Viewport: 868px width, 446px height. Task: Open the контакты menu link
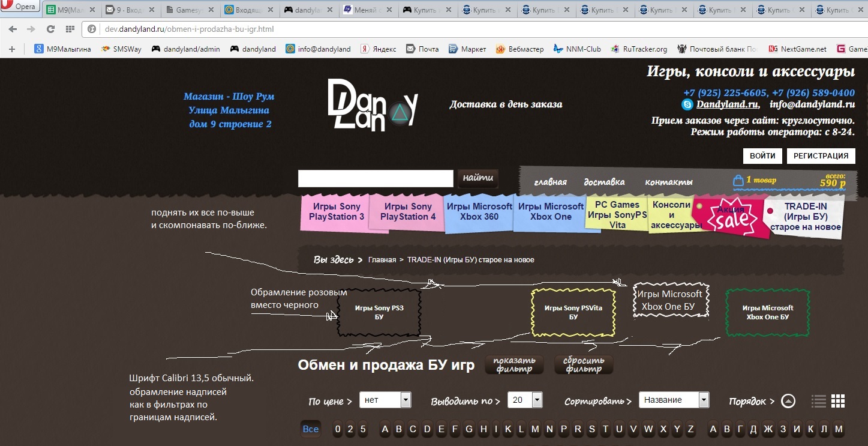(669, 182)
